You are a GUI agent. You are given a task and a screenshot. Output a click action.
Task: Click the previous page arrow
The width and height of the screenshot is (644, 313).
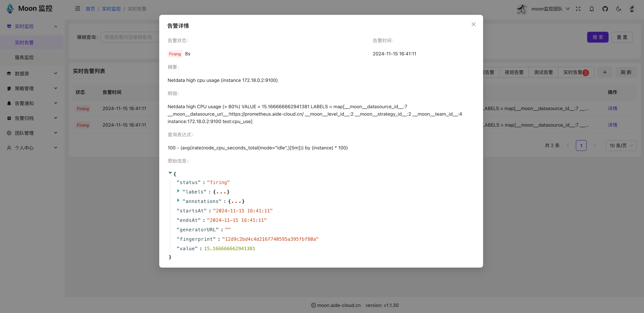567,146
